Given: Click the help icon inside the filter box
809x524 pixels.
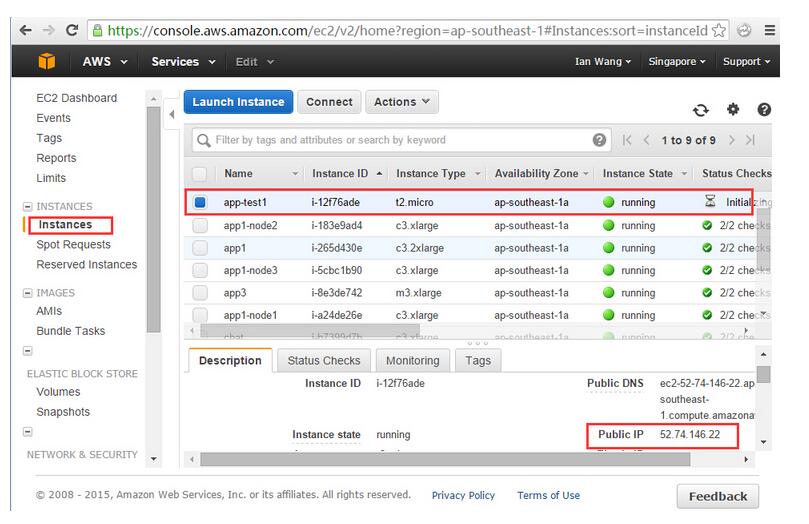Looking at the screenshot, I should (599, 140).
